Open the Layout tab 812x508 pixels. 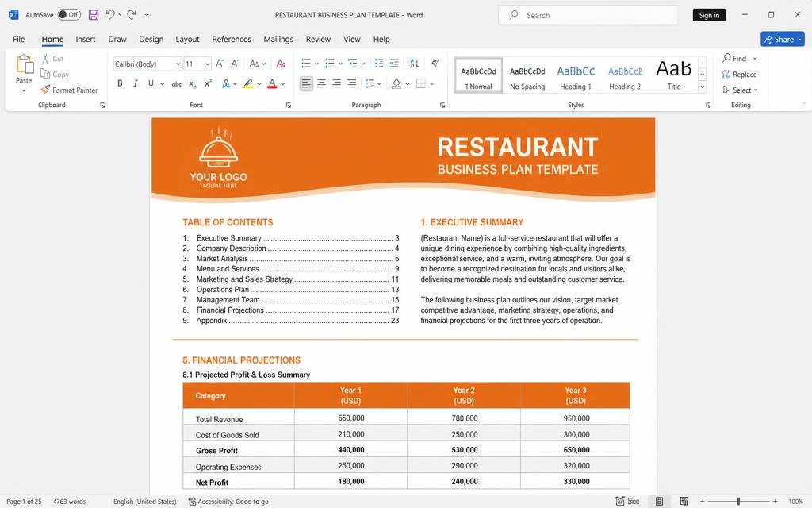coord(187,39)
